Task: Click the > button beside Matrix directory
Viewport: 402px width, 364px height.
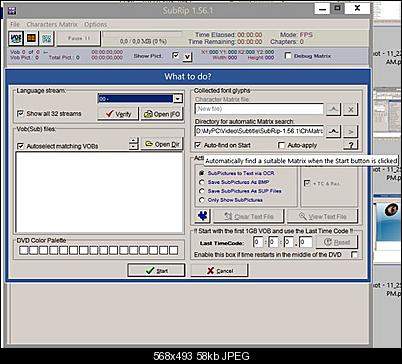Action: coord(351,132)
